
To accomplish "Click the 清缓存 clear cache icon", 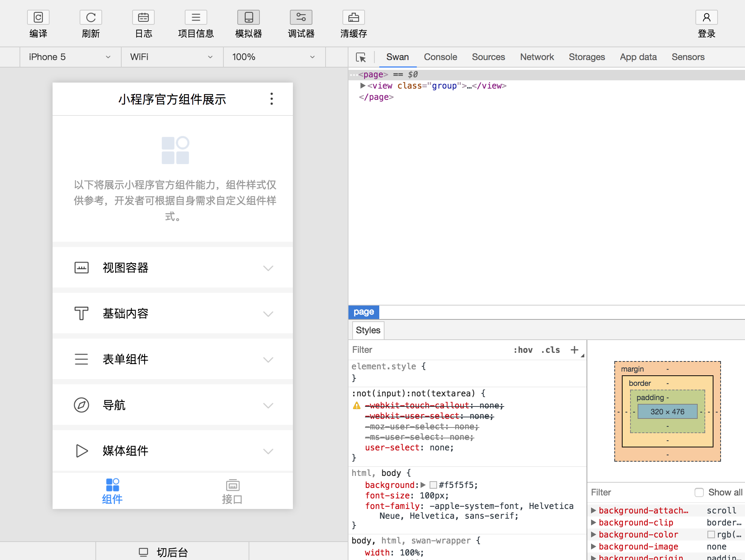I will 354,17.
